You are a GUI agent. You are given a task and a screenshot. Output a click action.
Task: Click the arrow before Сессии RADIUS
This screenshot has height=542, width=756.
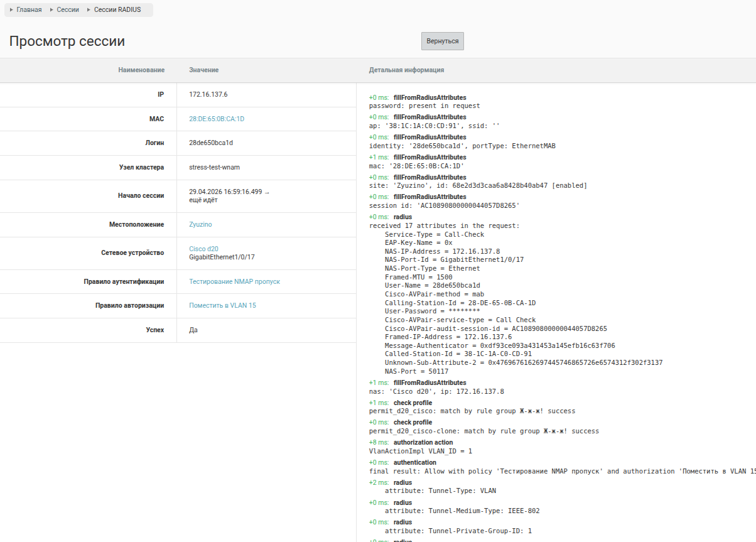pos(89,10)
